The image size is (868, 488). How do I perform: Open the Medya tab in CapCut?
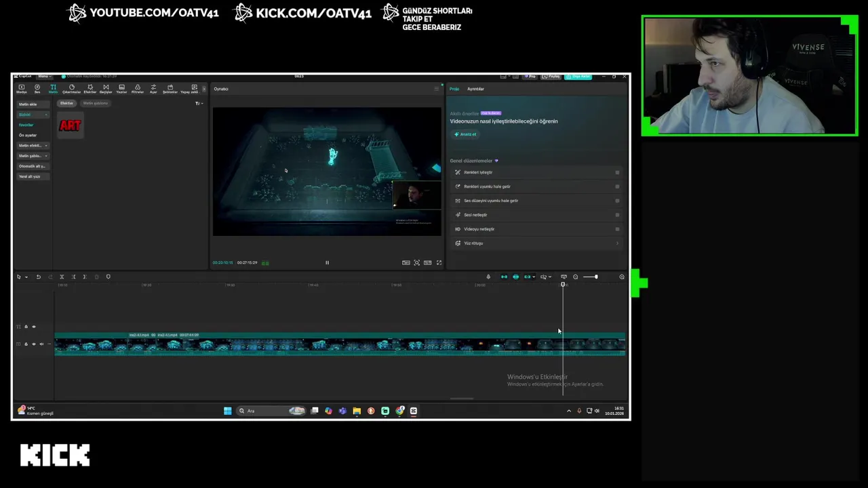coord(22,89)
